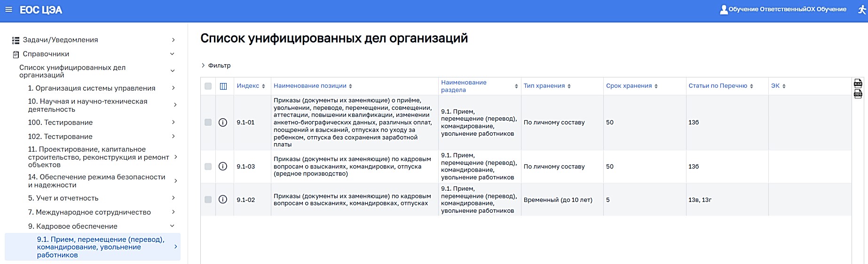This screenshot has height=264, width=868.
Task: Select 7. Международное сотрудничество item
Action: click(89, 212)
